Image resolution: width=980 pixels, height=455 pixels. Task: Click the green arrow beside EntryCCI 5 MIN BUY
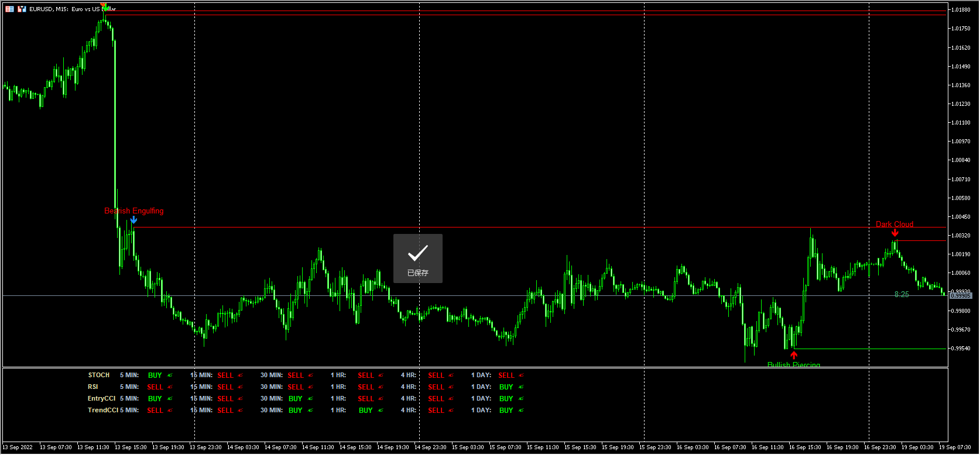pos(170,399)
